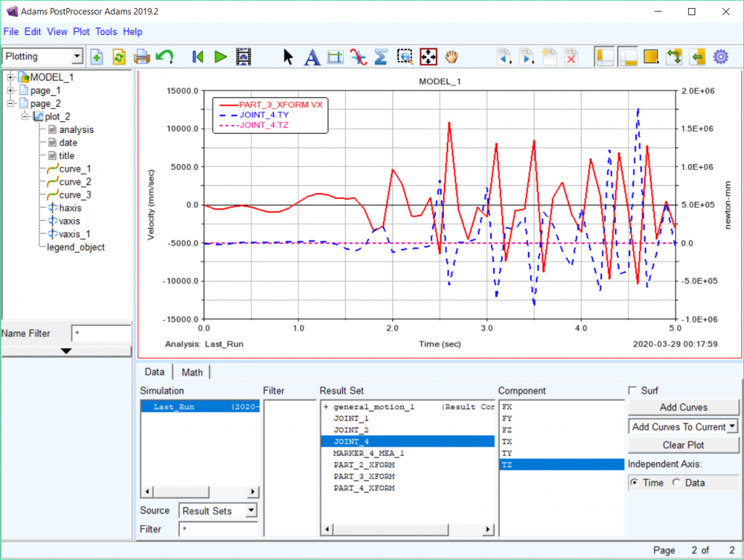
Task: Open the Help menu
Action: pyautogui.click(x=132, y=32)
